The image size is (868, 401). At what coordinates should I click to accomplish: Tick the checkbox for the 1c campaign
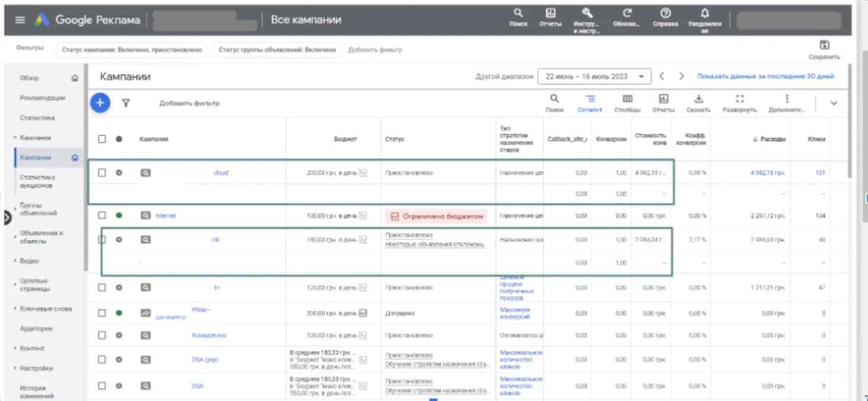pos(102,287)
